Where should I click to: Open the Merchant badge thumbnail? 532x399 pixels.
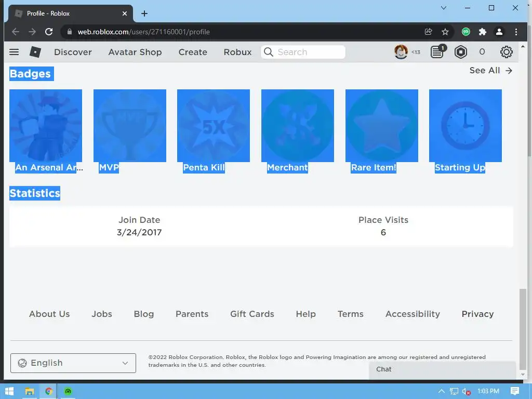click(298, 126)
